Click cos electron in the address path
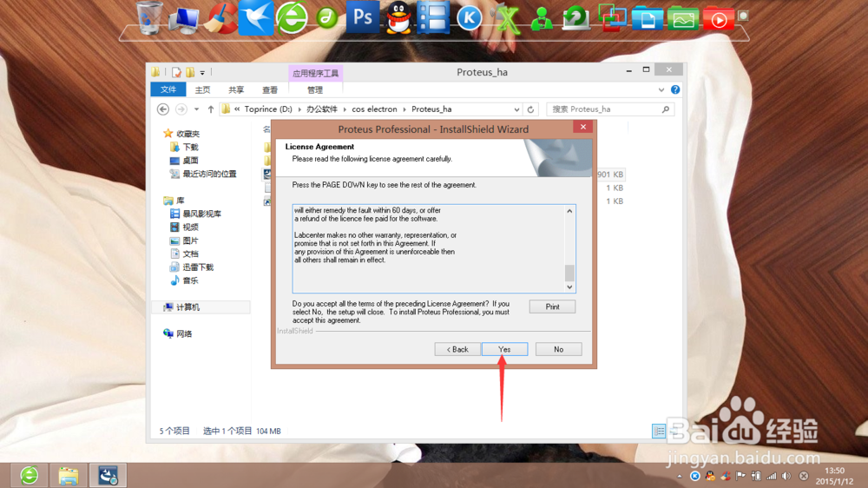 [375, 109]
